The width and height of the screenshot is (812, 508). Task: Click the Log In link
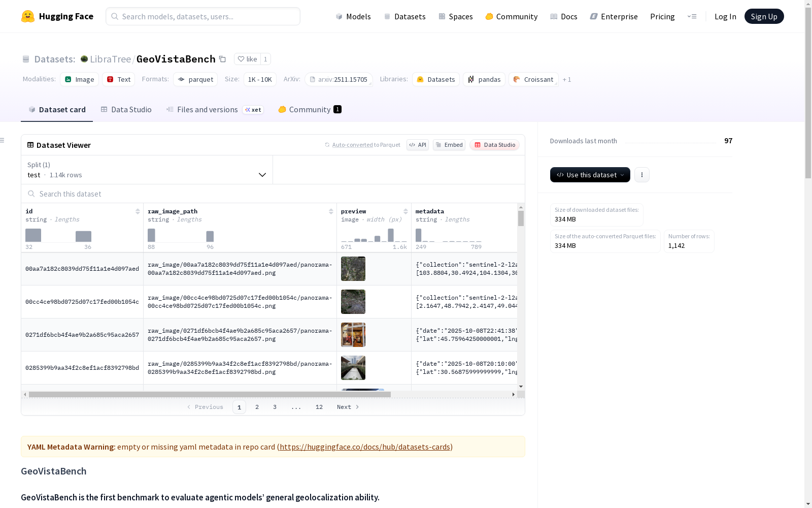pyautogui.click(x=725, y=16)
